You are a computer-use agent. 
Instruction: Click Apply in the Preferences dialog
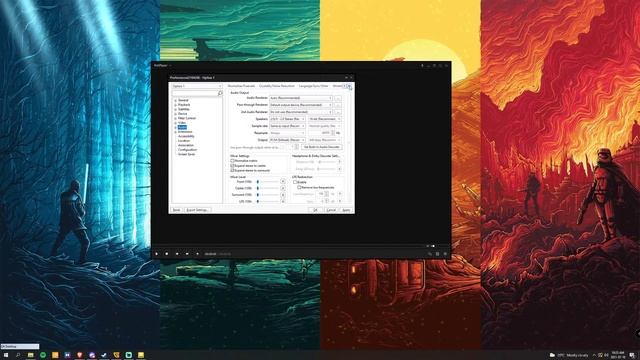tap(346, 210)
